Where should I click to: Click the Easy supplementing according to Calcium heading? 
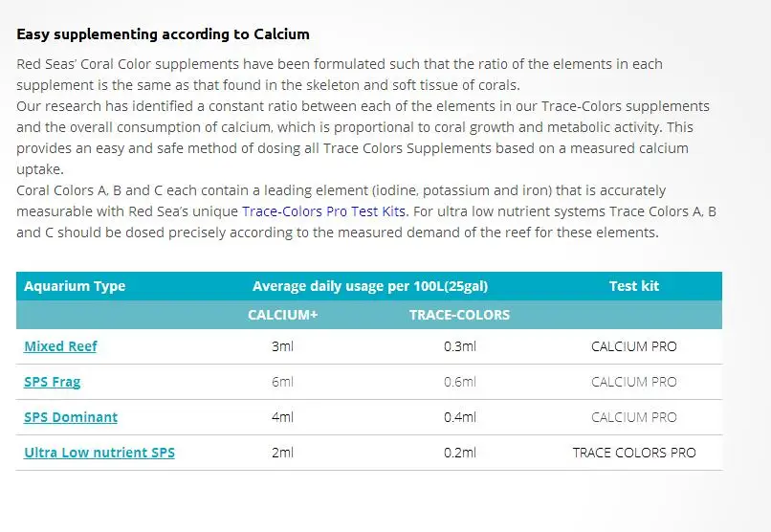point(163,33)
